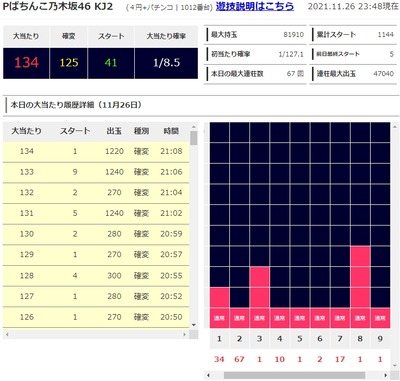400x381 pixels.
Task: Click the green 41 start count
Action: pyautogui.click(x=111, y=63)
